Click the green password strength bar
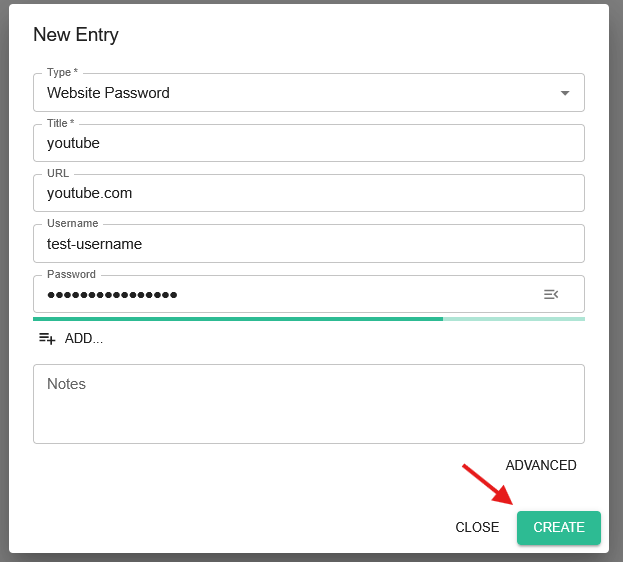This screenshot has height=562, width=623. [x=238, y=319]
